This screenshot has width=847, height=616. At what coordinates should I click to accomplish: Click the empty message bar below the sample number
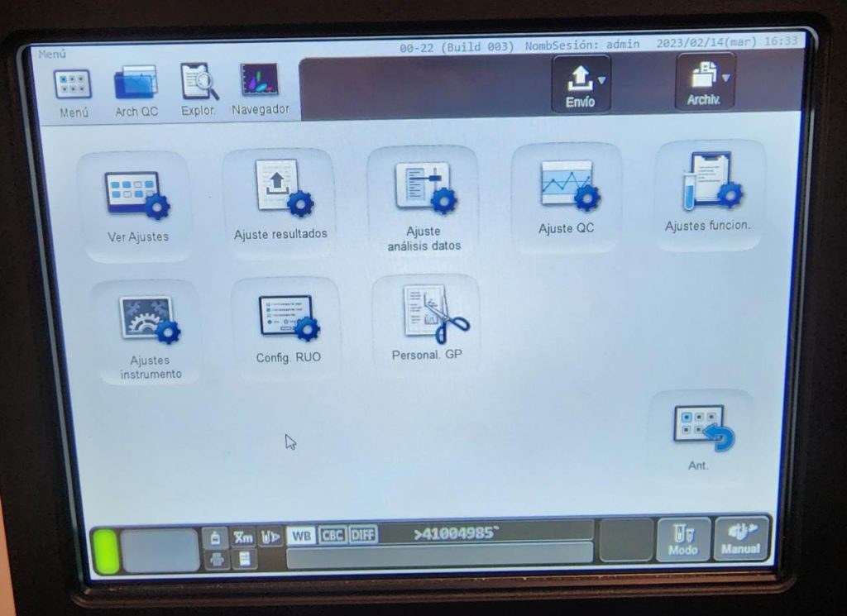(x=440, y=556)
